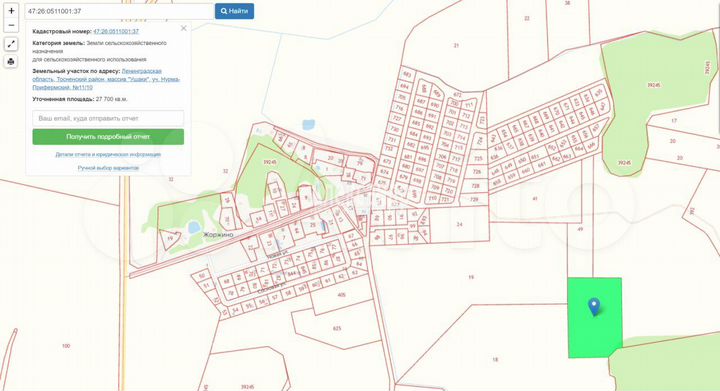This screenshot has width=720, height=391.
Task: Print the map with printer icon
Action: click(x=11, y=61)
